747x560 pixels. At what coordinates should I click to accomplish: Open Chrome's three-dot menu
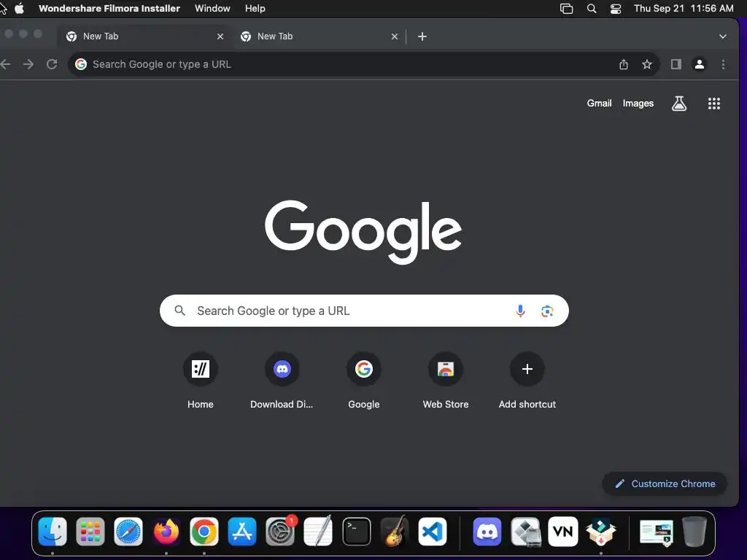(723, 64)
